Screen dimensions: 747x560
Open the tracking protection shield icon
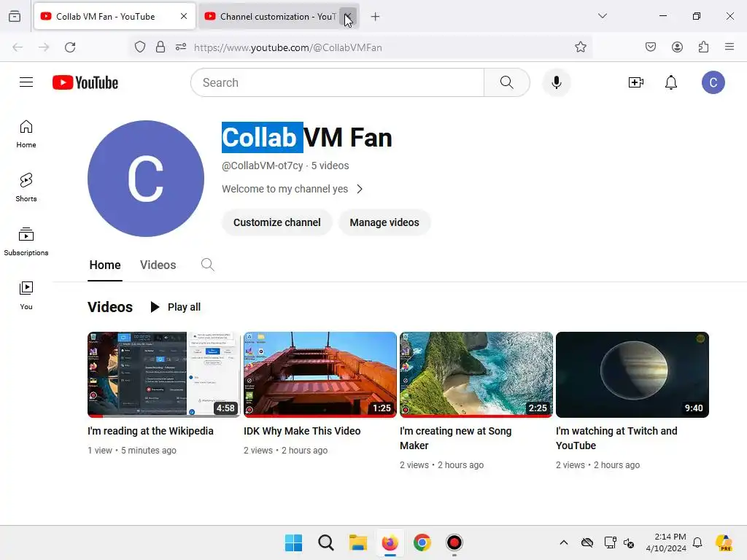pos(139,47)
